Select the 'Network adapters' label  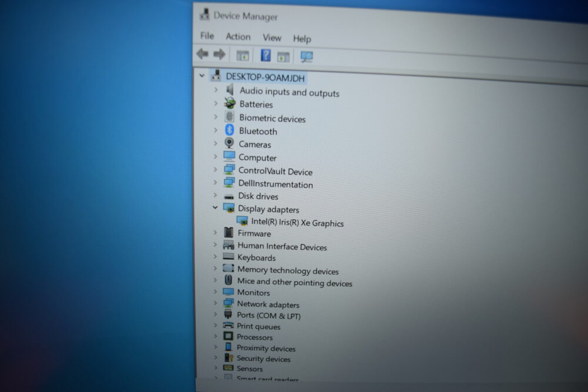tap(268, 304)
